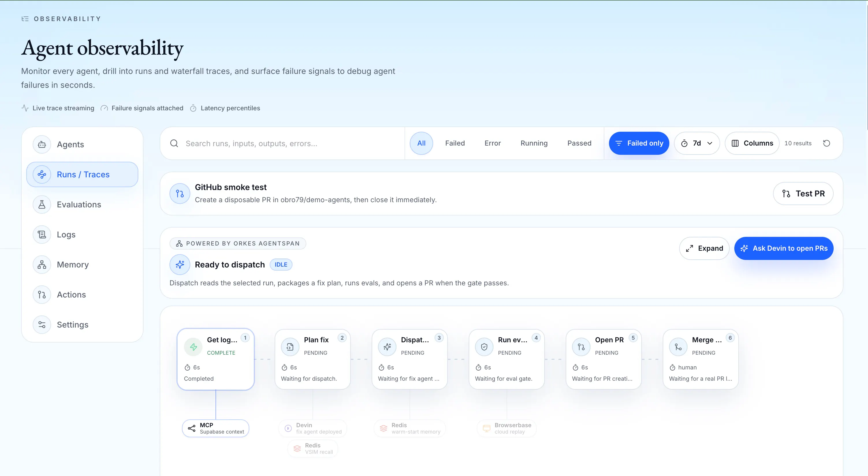Click the Logs scroll icon
Screen dimensions: 868x476
click(42, 234)
